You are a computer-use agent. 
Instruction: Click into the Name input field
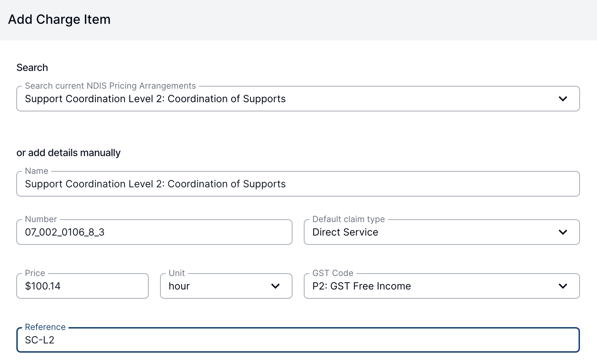click(298, 184)
